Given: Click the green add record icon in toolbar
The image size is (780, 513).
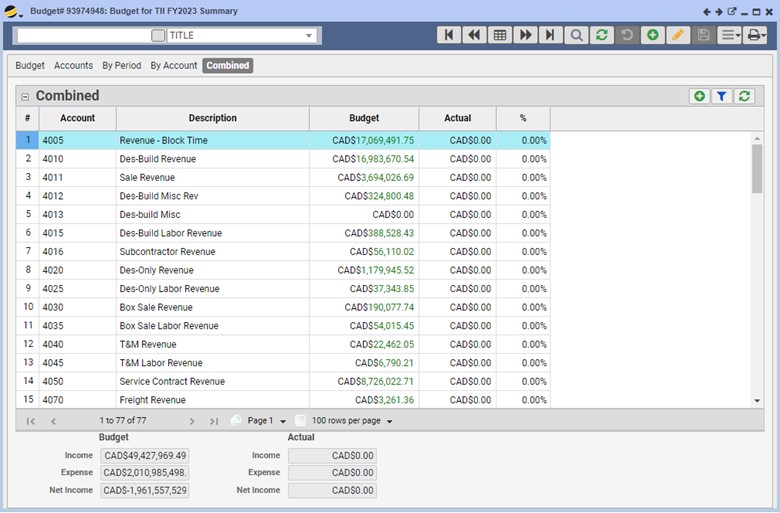Looking at the screenshot, I should [652, 35].
